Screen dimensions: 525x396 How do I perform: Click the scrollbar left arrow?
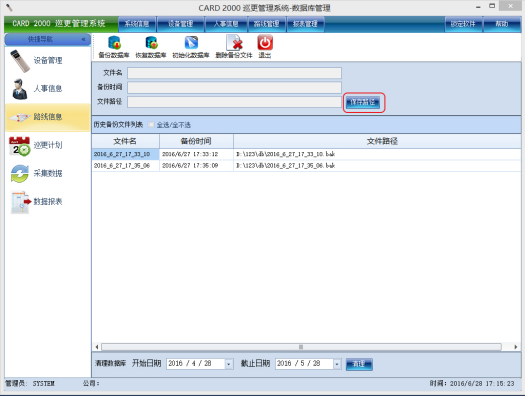[97, 347]
